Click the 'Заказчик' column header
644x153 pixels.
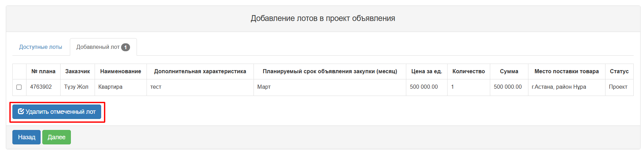pyautogui.click(x=77, y=72)
